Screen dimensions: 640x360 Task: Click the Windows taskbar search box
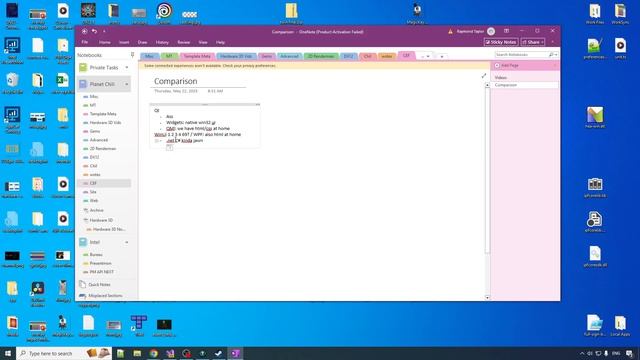[64, 353]
